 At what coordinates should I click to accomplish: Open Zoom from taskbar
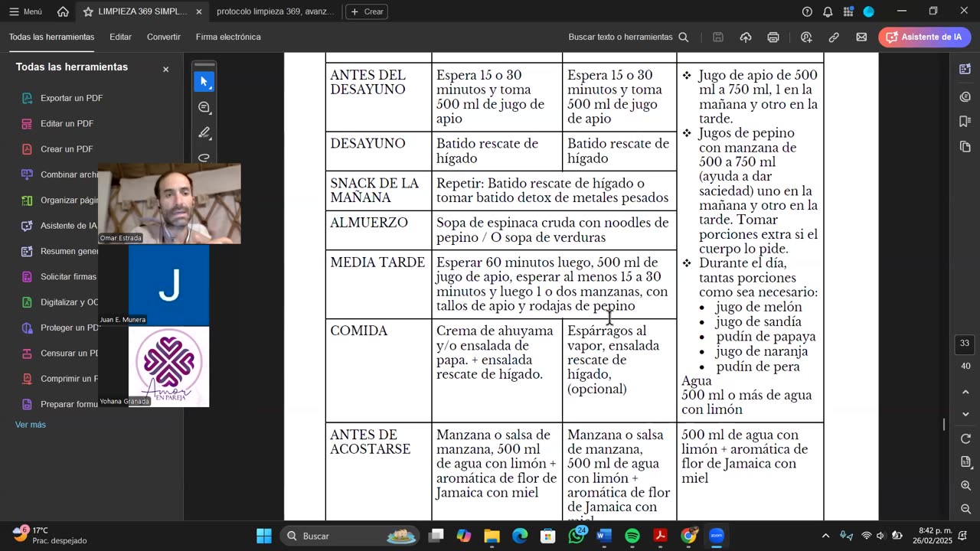(x=717, y=536)
